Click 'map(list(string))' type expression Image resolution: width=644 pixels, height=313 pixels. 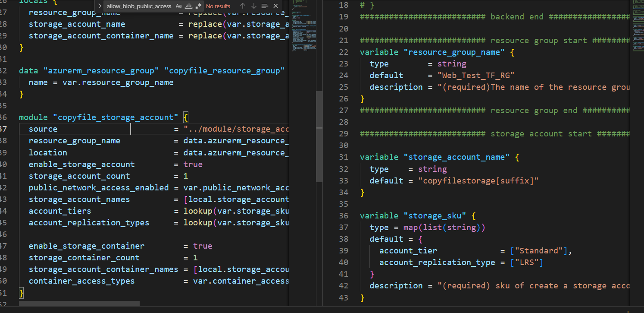pyautogui.click(x=444, y=227)
